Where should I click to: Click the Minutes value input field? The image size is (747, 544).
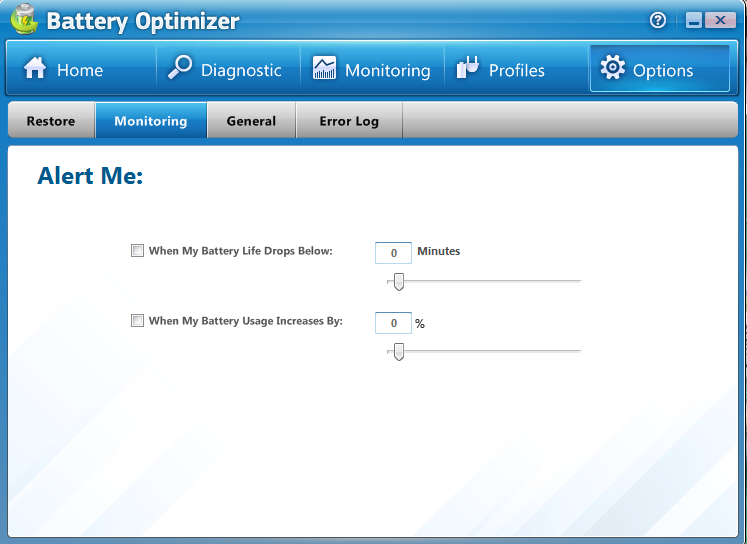pos(394,253)
